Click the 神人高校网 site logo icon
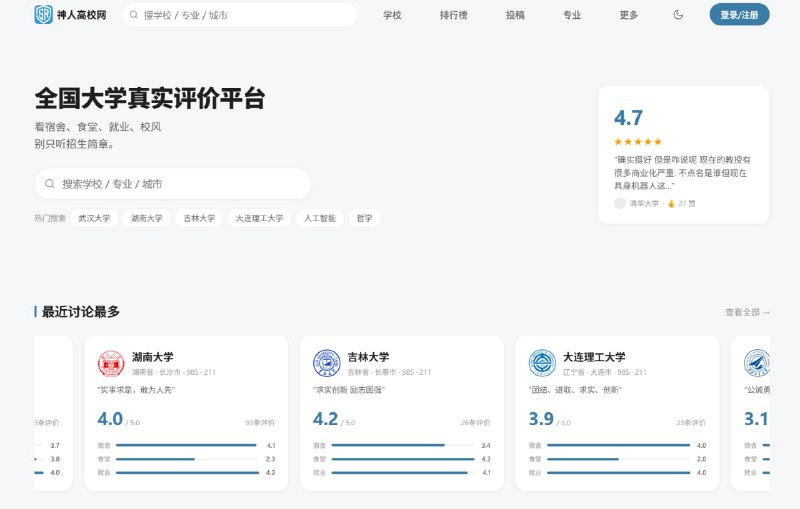The width and height of the screenshot is (800, 509). (x=43, y=15)
